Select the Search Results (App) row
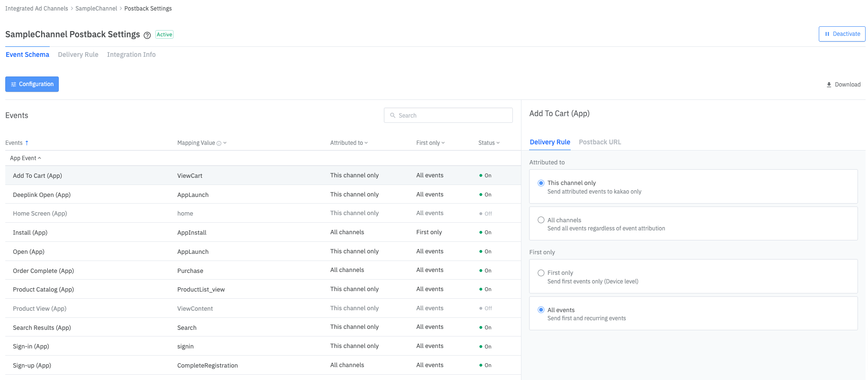The image size is (868, 380). coord(263,327)
